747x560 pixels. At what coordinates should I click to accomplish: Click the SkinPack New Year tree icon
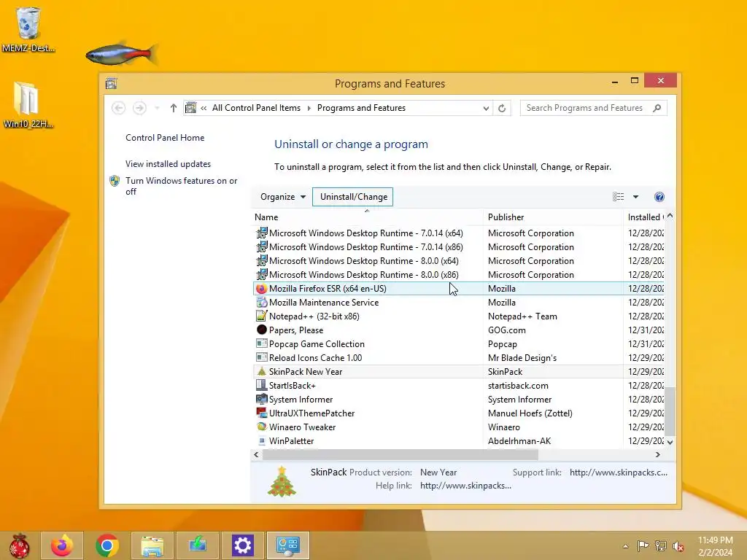pyautogui.click(x=262, y=371)
